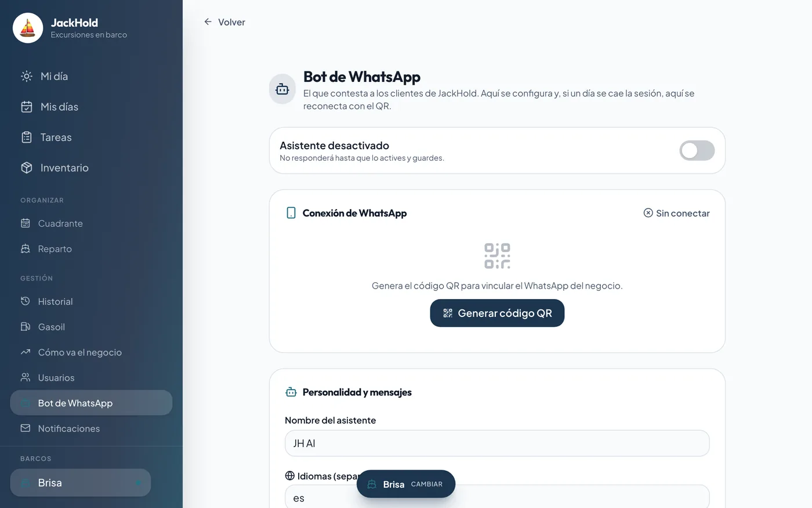The image size is (812, 508).
Task: Toggle the Asistente desactivado switch on
Action: click(697, 150)
